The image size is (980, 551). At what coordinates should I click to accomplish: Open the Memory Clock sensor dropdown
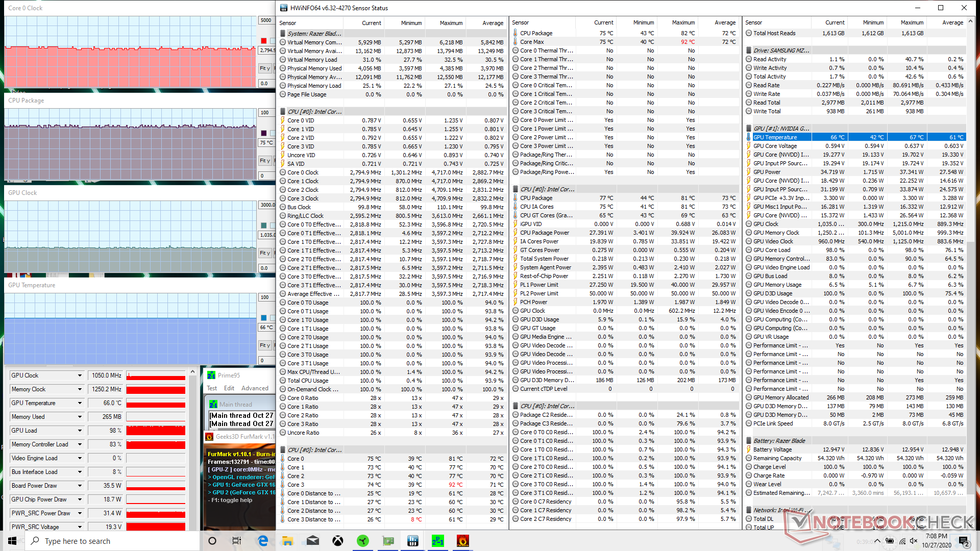coord(80,389)
